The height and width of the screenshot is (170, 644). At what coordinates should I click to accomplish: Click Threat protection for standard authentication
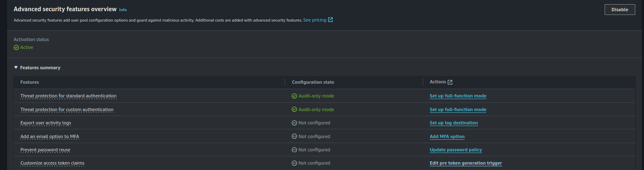coord(68,96)
